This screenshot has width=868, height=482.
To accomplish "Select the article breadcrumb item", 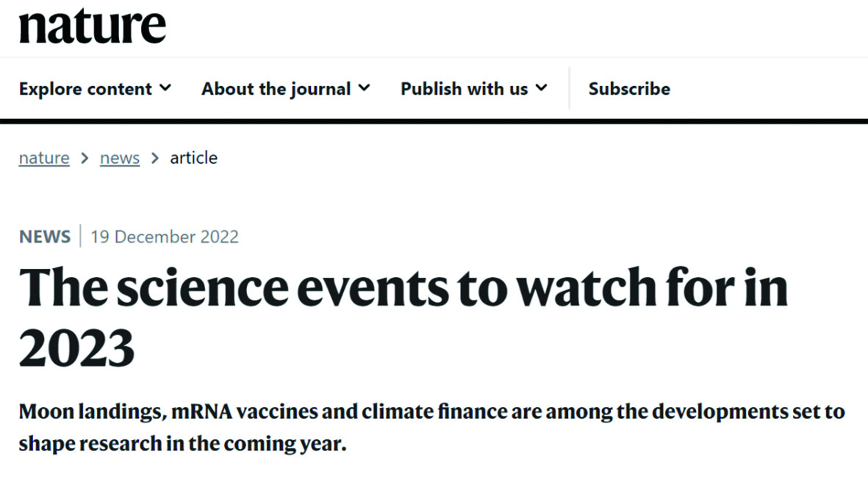I will click(x=194, y=158).
